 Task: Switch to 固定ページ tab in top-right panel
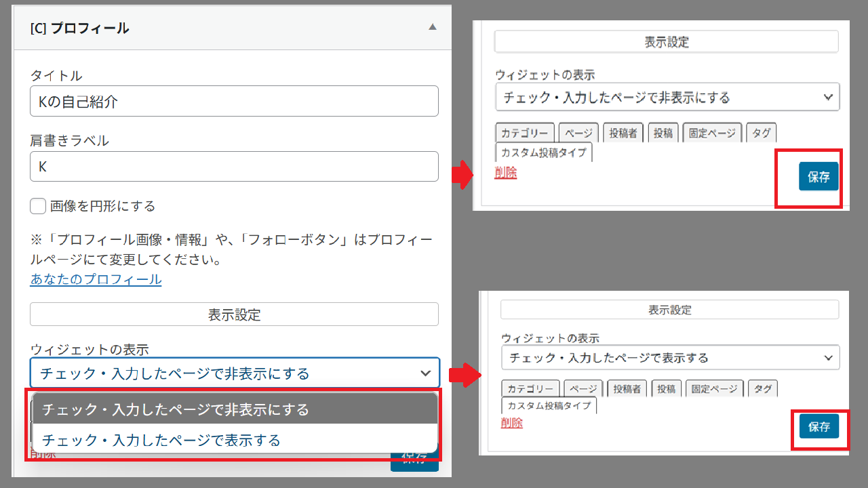[x=712, y=133]
